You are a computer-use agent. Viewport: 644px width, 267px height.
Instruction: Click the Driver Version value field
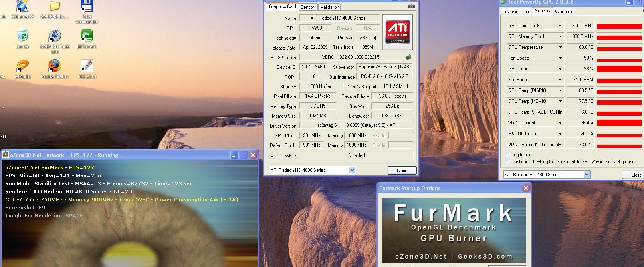tap(356, 125)
